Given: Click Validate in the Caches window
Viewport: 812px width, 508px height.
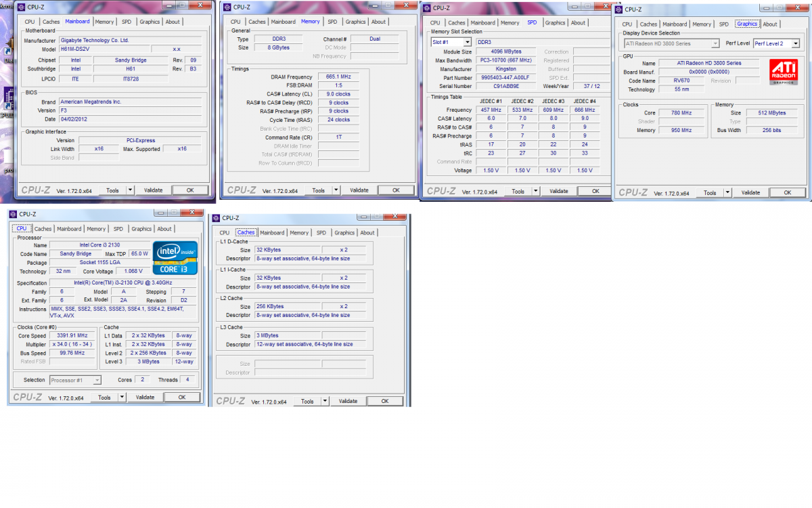Looking at the screenshot, I should [348, 401].
